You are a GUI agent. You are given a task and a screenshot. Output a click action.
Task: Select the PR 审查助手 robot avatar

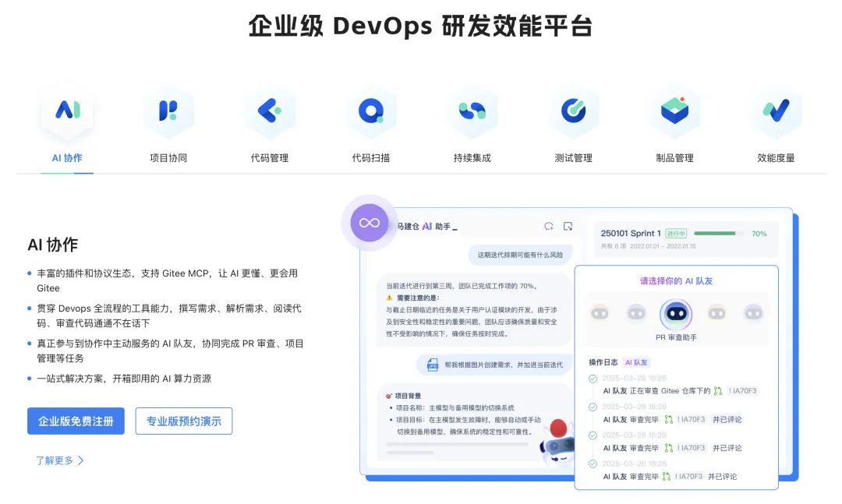676,312
